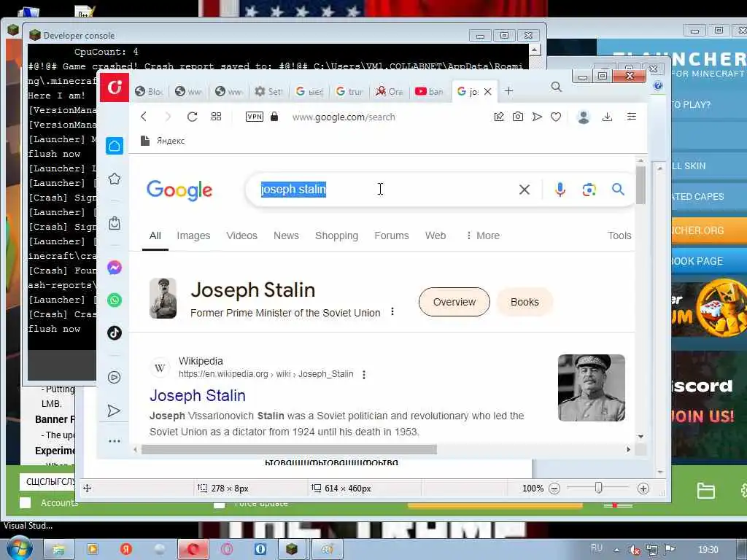Viewport: 747px width, 560px height.
Task: Select the Videos search tab
Action: 241,236
